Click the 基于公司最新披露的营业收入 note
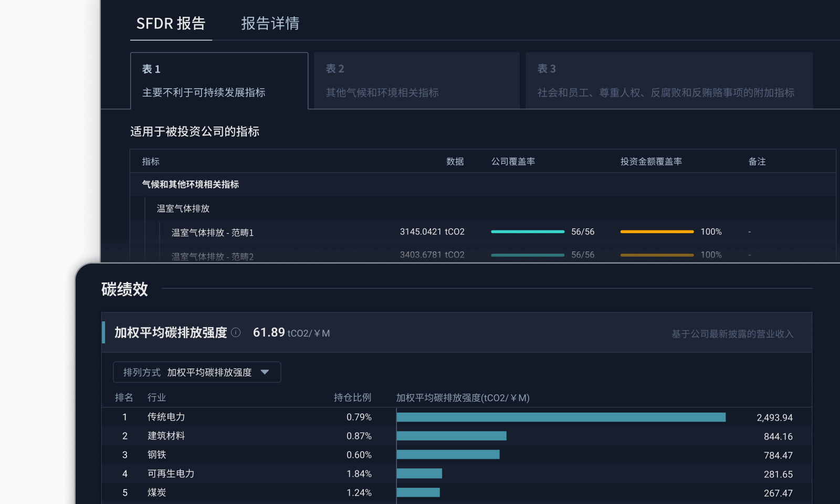 coord(732,334)
